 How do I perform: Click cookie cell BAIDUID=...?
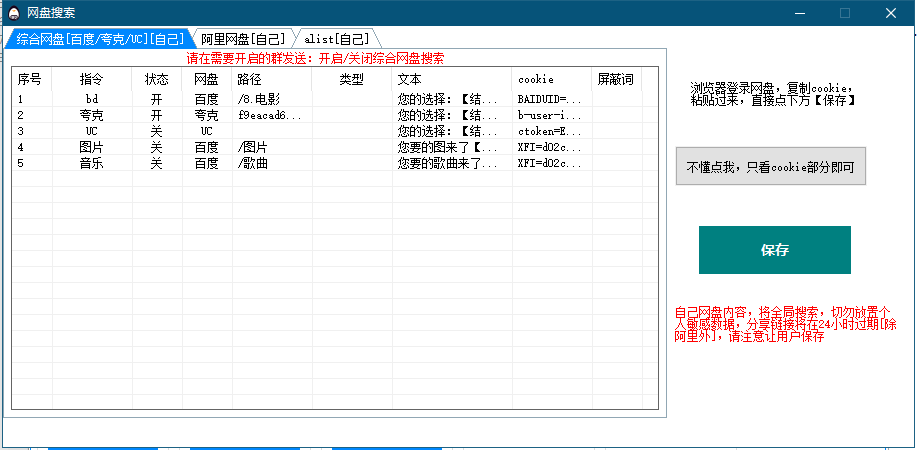(552, 99)
